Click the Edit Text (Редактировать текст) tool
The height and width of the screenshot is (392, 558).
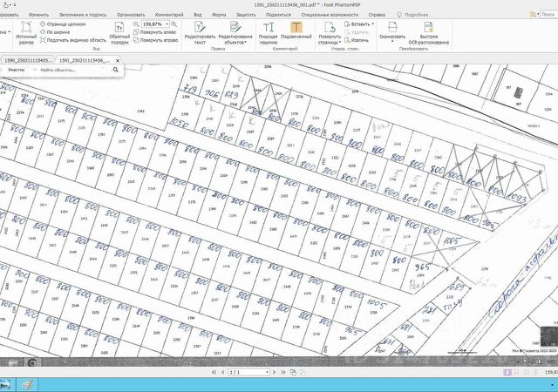[200, 33]
